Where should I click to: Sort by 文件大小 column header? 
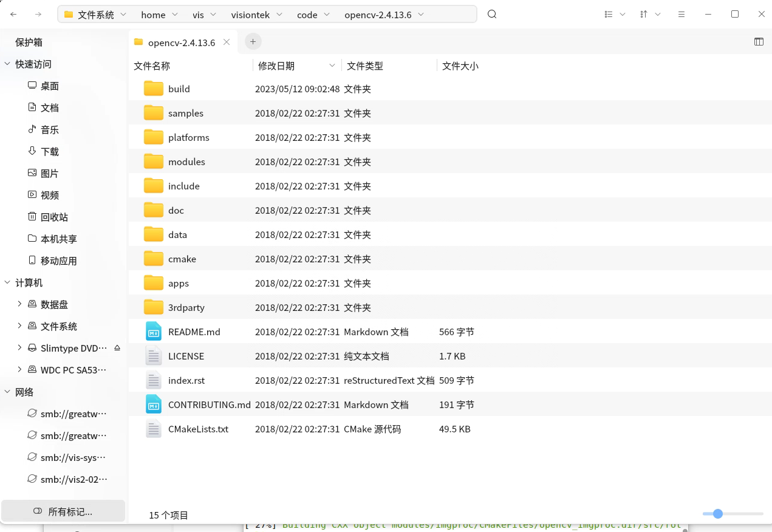460,66
